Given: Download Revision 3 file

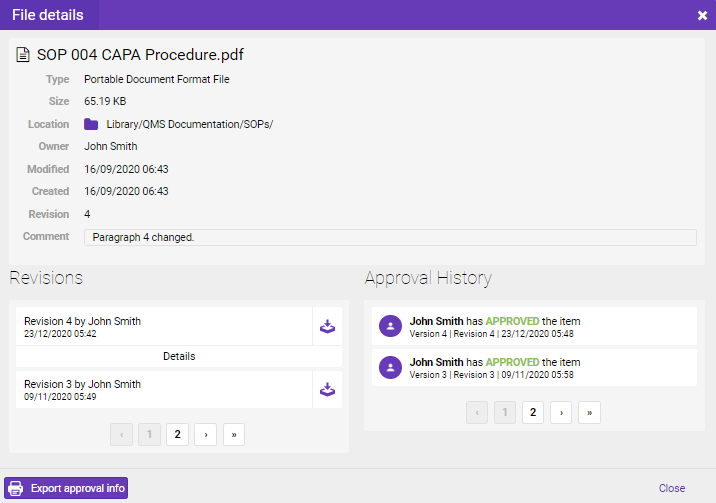Looking at the screenshot, I should 327,389.
